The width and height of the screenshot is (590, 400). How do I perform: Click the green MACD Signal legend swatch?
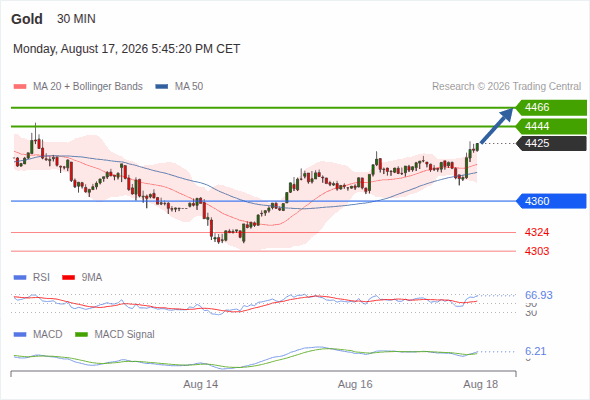pos(81,335)
